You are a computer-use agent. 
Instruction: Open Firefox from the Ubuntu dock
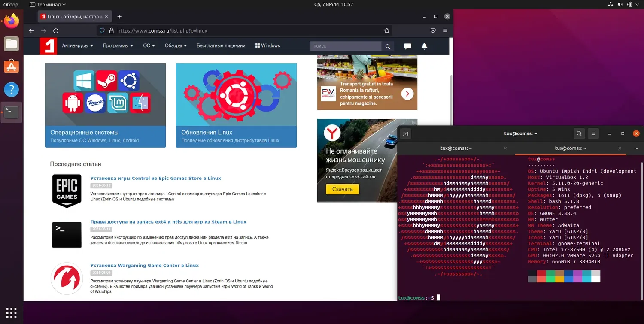[x=12, y=20]
